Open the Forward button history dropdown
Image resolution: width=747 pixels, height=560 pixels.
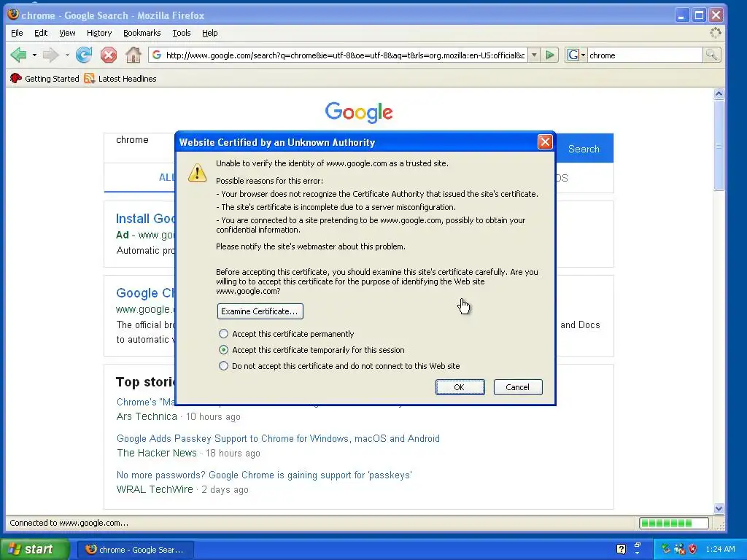(67, 55)
